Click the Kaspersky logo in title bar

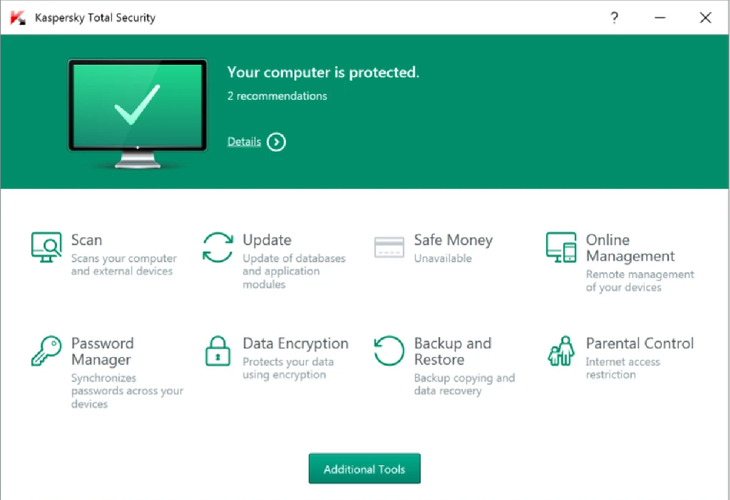[x=18, y=18]
